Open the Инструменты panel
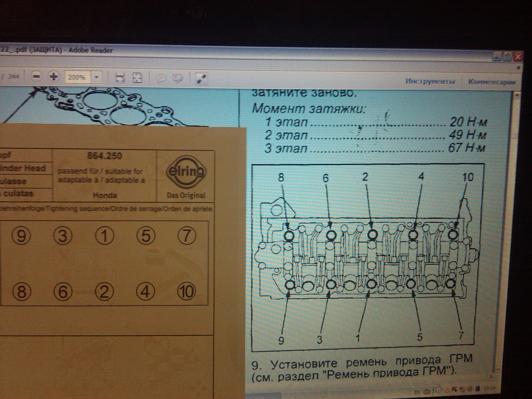This screenshot has width=532, height=399. point(430,81)
